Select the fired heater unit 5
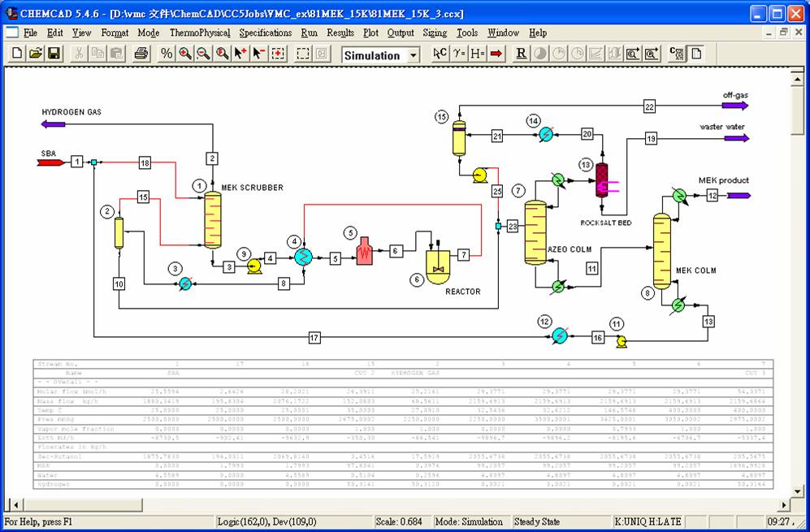This screenshot has width=810, height=532. click(365, 252)
